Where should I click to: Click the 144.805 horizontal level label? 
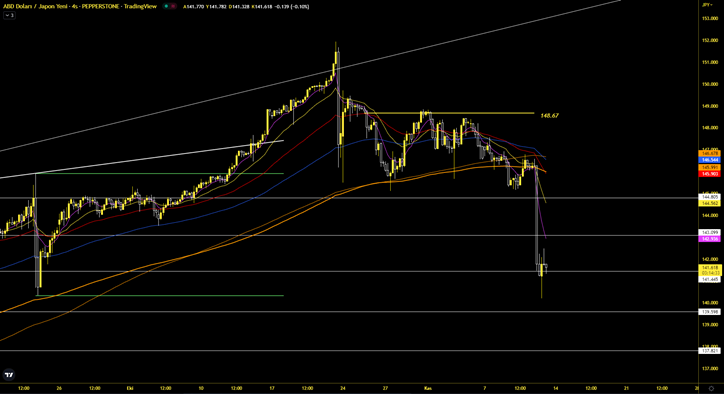point(710,197)
